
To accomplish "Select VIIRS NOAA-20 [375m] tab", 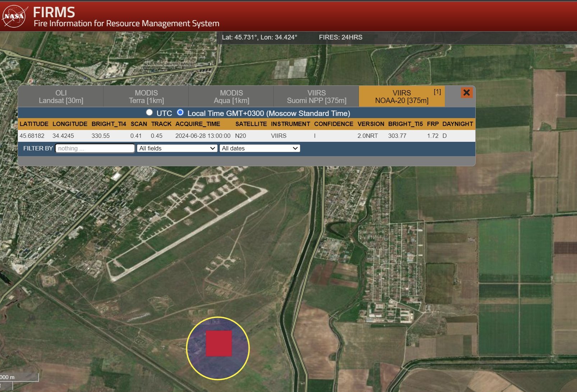I will point(402,97).
